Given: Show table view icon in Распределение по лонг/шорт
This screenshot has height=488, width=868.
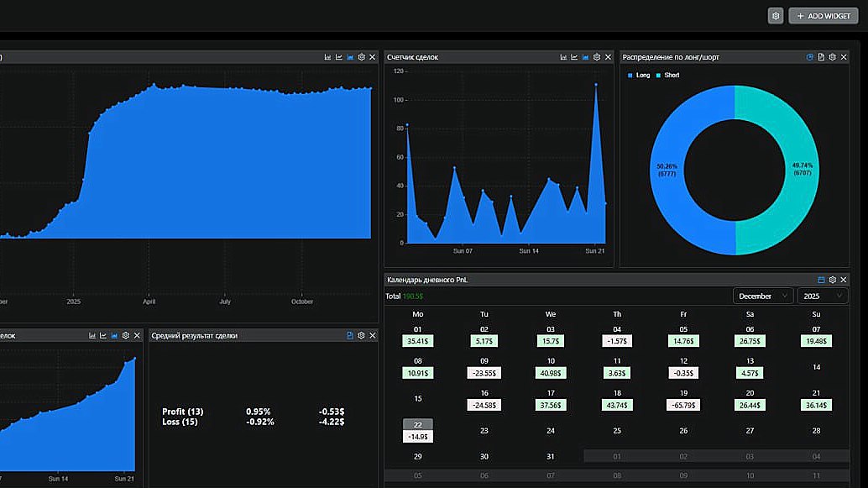Looking at the screenshot, I should click(x=821, y=57).
